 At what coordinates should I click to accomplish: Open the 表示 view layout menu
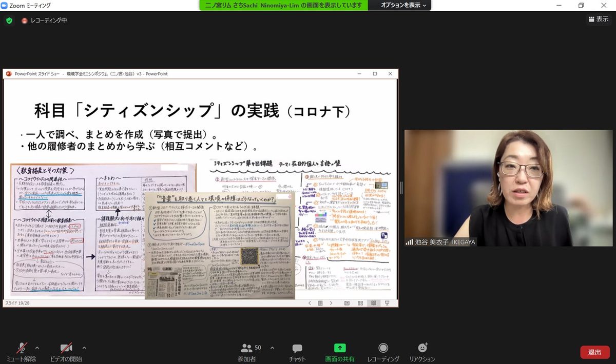[x=598, y=19]
